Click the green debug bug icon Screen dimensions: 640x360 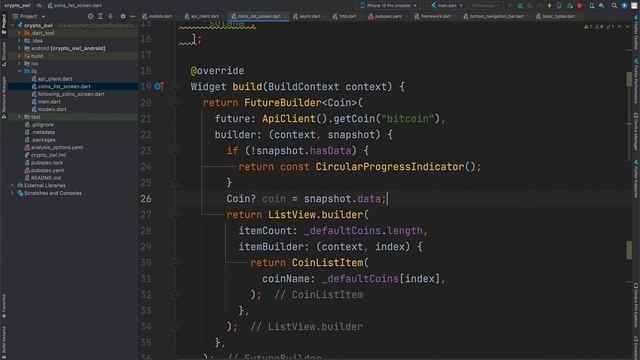point(520,6)
